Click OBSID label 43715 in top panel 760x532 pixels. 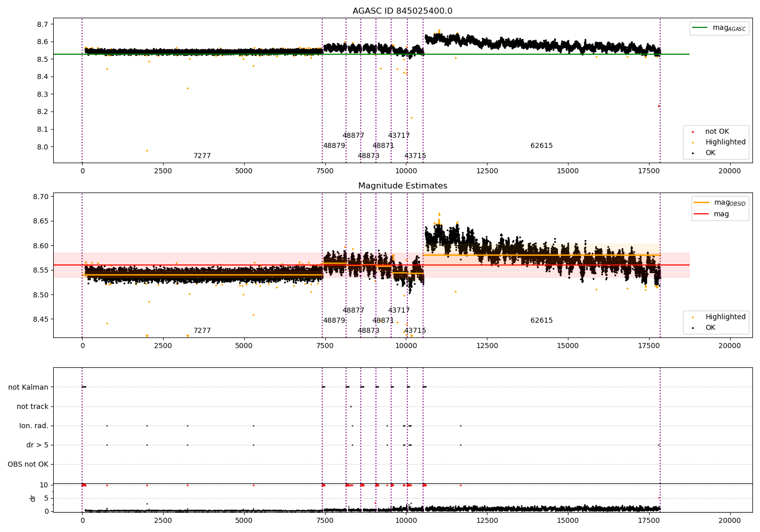click(x=415, y=156)
